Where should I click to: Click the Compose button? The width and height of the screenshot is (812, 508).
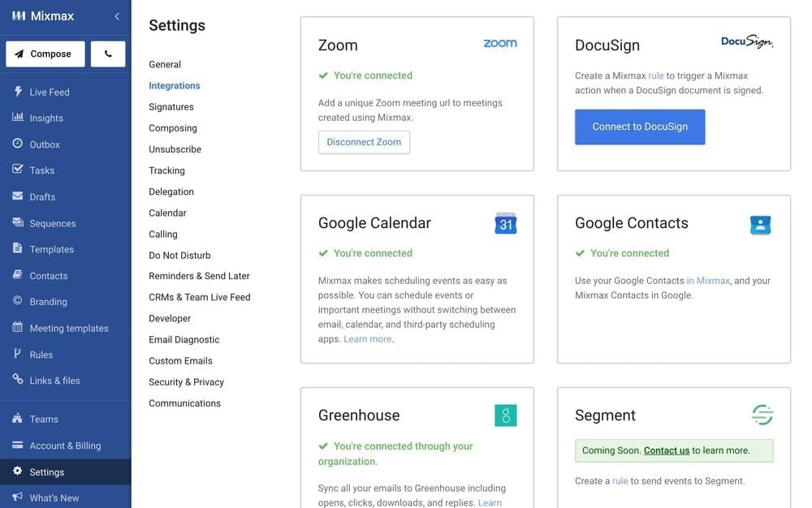(x=45, y=54)
